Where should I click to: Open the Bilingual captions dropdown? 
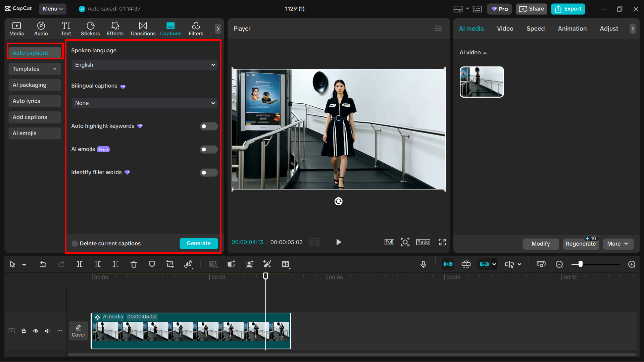tap(144, 103)
